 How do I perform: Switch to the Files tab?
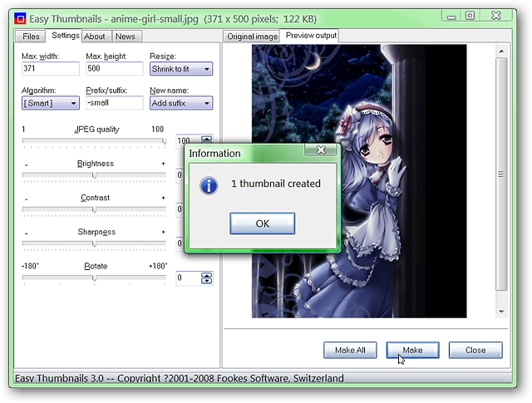click(31, 37)
